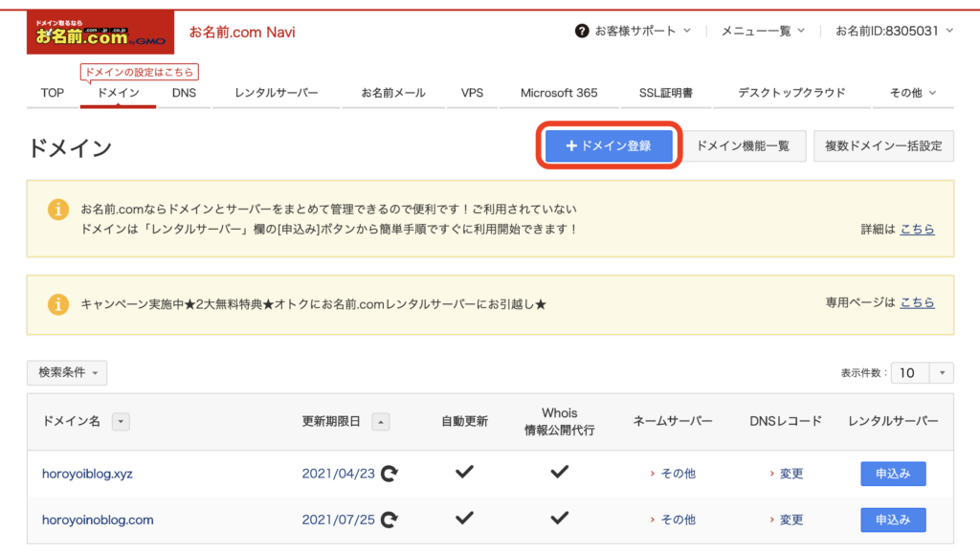Screen dimensions: 980x554
Task: Open the horoyoiblog.xyz domain link
Action: 87,474
